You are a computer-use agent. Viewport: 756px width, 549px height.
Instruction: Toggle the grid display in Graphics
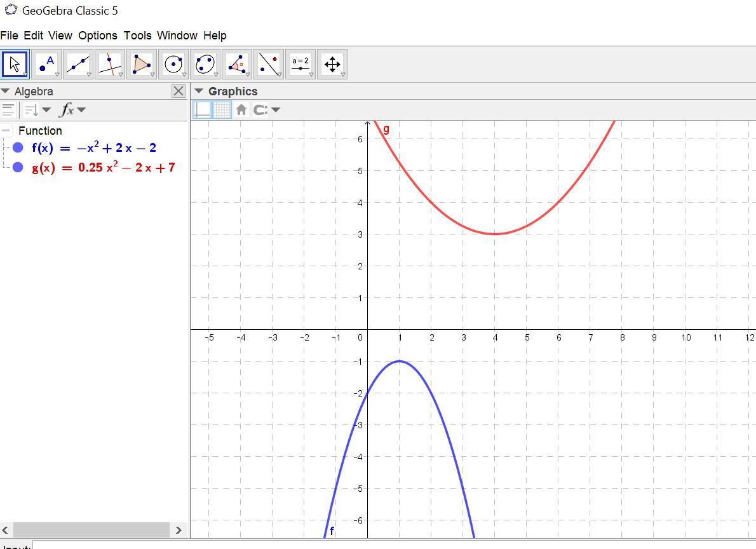(221, 110)
